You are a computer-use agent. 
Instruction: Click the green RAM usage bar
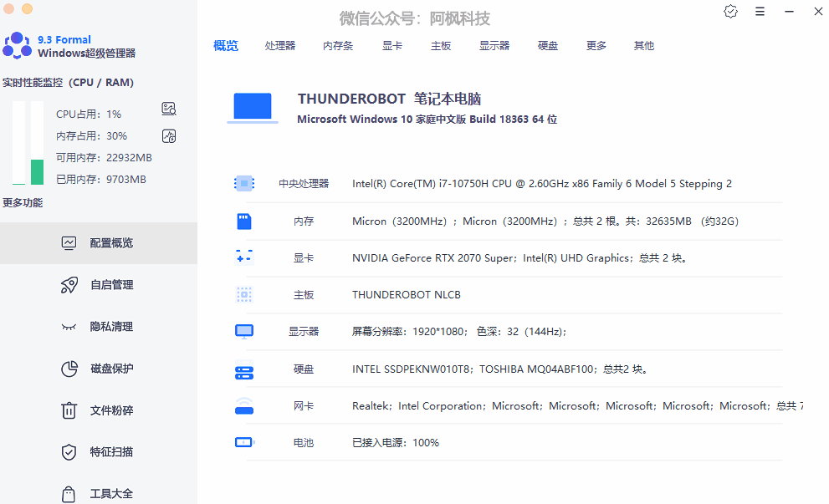[x=37, y=171]
